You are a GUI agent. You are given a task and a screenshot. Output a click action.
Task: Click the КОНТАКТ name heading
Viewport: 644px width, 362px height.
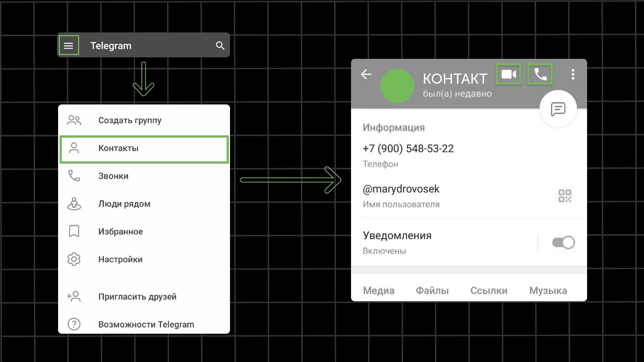point(455,79)
